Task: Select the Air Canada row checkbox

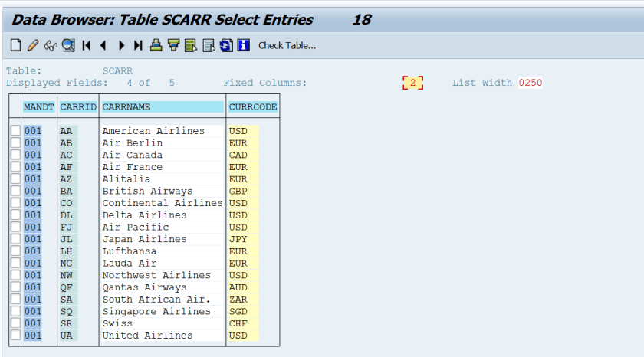Action: 15,155
